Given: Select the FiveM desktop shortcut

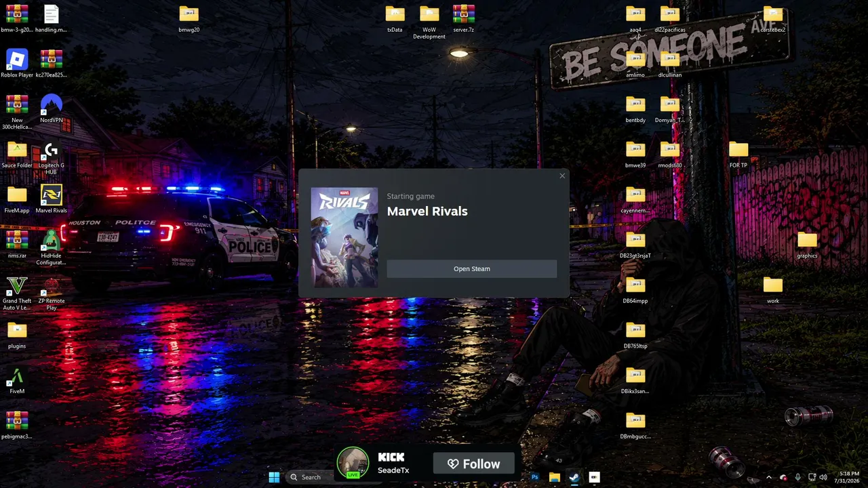Looking at the screenshot, I should (17, 380).
